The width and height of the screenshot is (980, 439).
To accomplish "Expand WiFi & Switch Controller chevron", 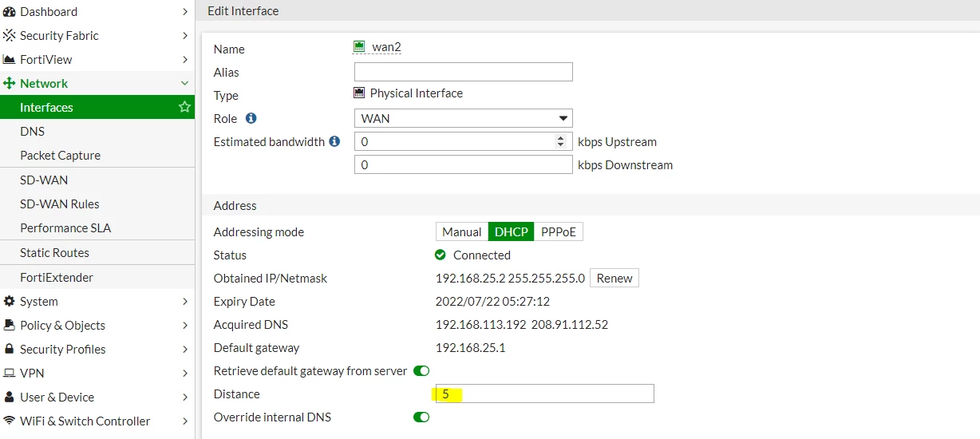I will point(185,421).
